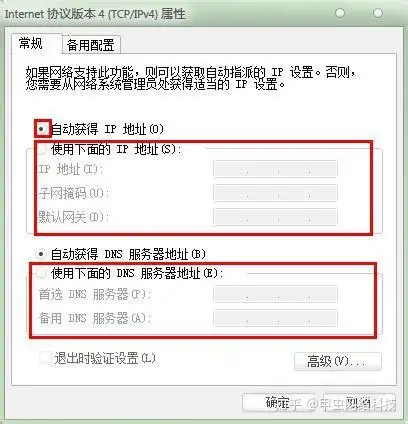Click the 首选 DNS 服务器 field

click(275, 294)
